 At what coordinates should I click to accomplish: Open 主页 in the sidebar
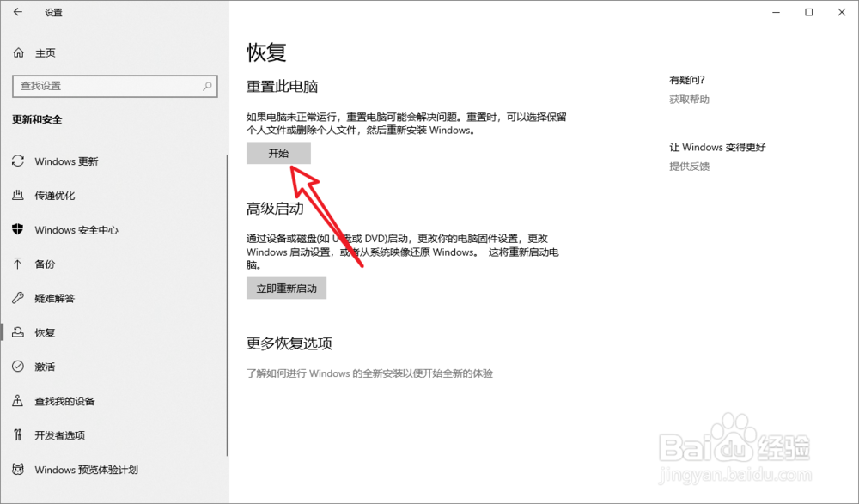coord(46,52)
